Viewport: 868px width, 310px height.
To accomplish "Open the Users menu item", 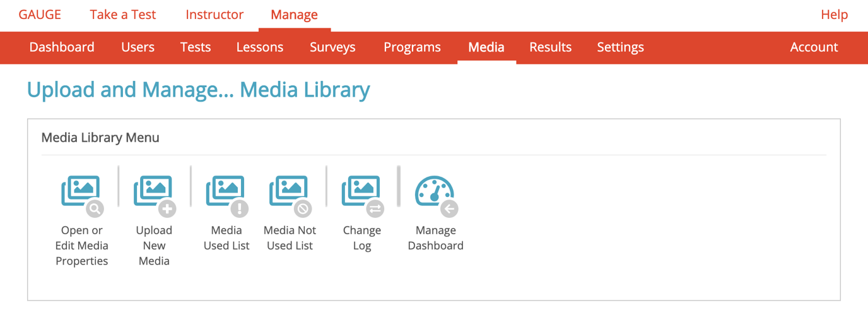I will click(138, 47).
